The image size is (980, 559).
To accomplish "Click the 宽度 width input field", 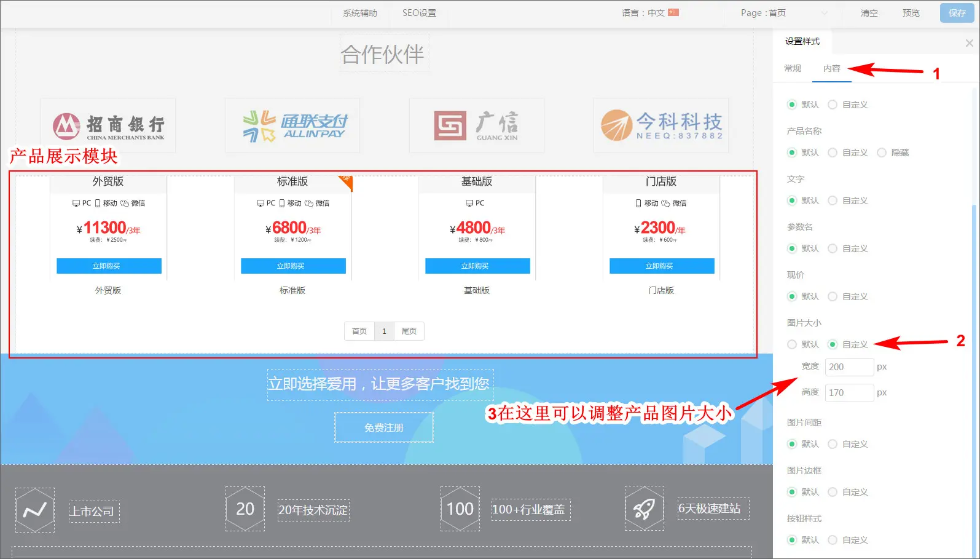I will [849, 367].
